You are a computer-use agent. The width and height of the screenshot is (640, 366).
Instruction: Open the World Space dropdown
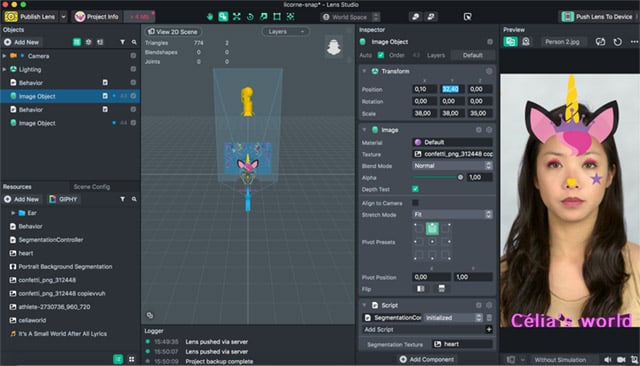click(350, 17)
